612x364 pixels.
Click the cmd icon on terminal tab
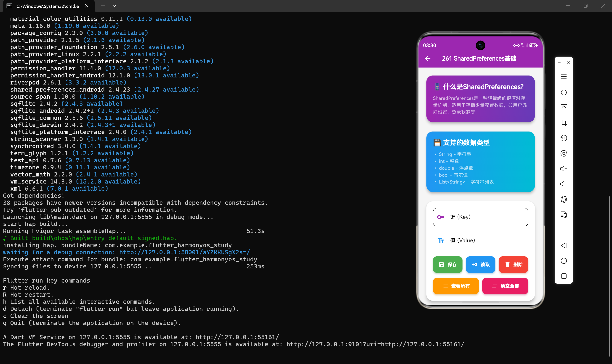[x=9, y=6]
